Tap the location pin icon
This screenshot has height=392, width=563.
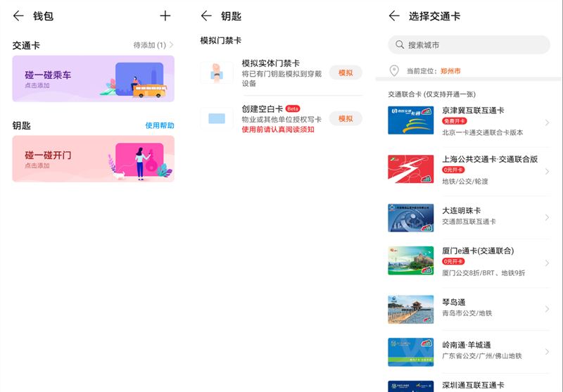[x=394, y=70]
